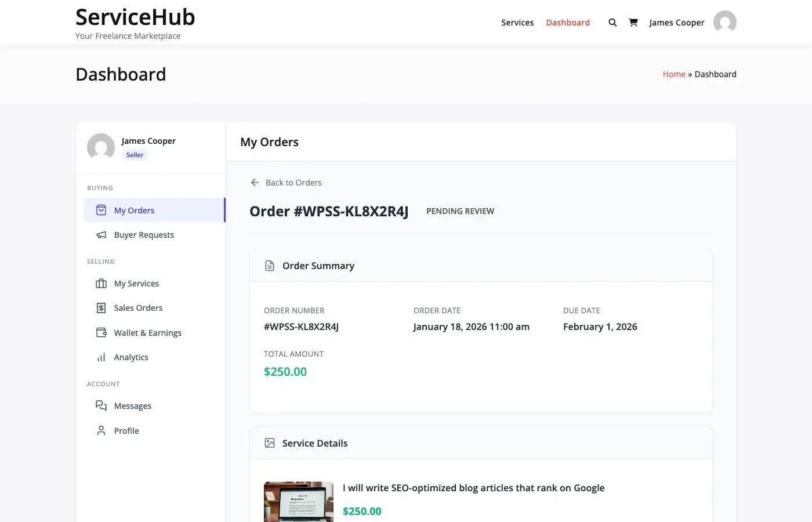Switch to the Dashboard nav item
The width and height of the screenshot is (812, 522).
(x=568, y=22)
